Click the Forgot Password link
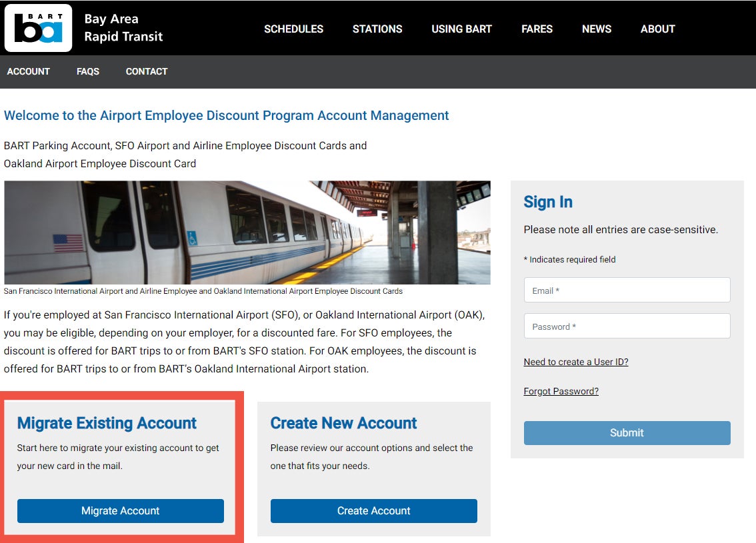The image size is (756, 543). pyautogui.click(x=561, y=391)
